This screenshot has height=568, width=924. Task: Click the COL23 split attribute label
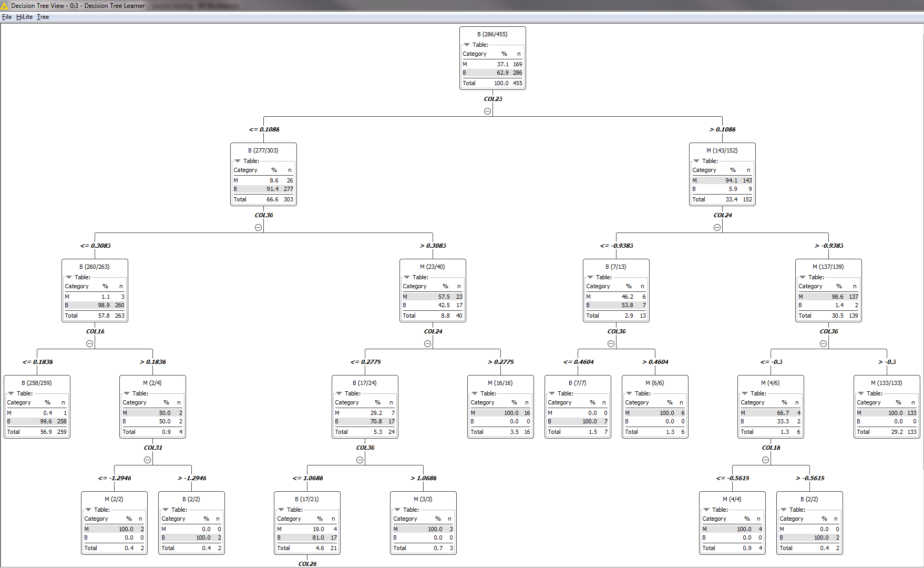(493, 99)
